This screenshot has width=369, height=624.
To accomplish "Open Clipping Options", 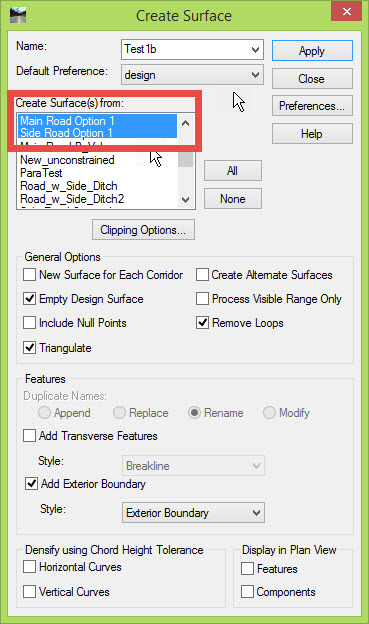I will (143, 230).
